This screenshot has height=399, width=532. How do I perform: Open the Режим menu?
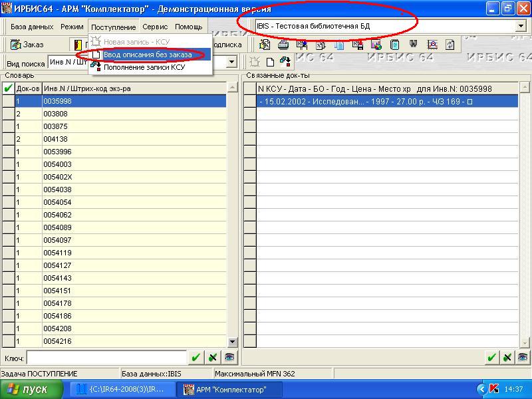(72, 27)
